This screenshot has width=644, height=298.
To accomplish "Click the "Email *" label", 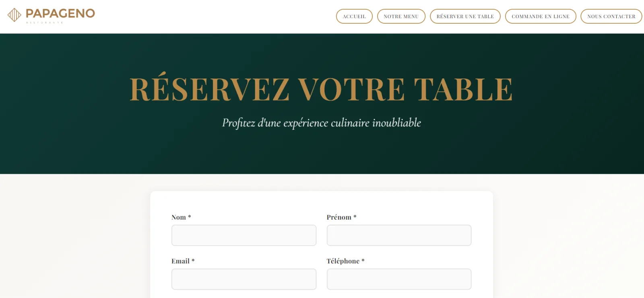I will click(x=183, y=261).
